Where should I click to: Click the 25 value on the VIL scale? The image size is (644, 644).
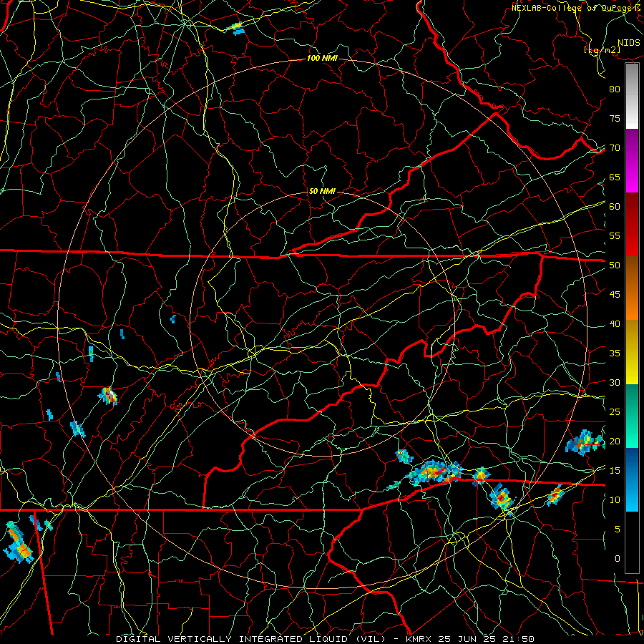coord(615,412)
